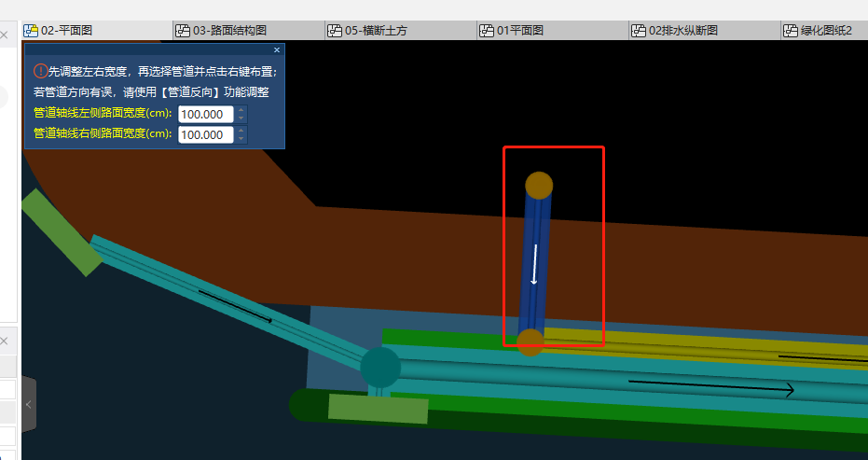Viewport: 868px width, 460px height.
Task: Collapse the left side panel with arrow handle
Action: 29,404
